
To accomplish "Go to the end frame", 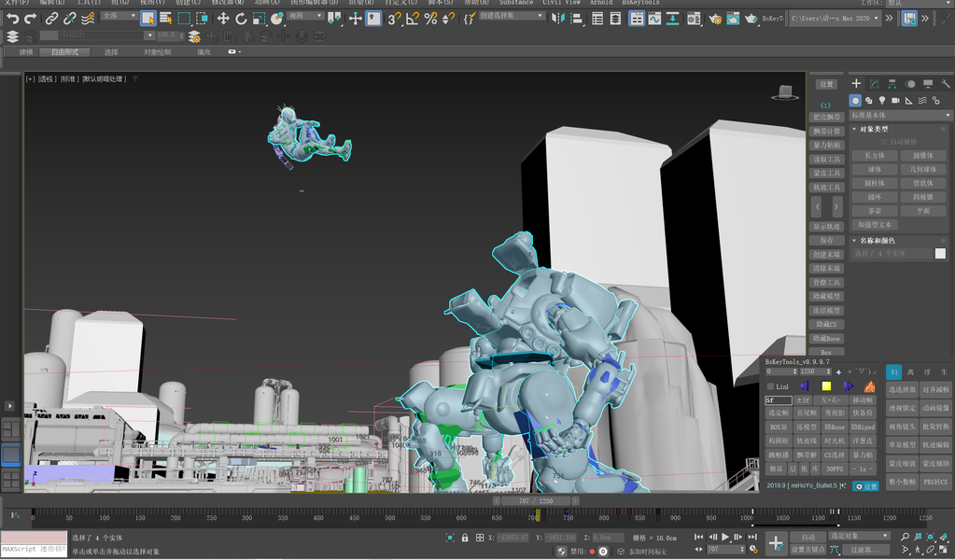I will click(752, 538).
